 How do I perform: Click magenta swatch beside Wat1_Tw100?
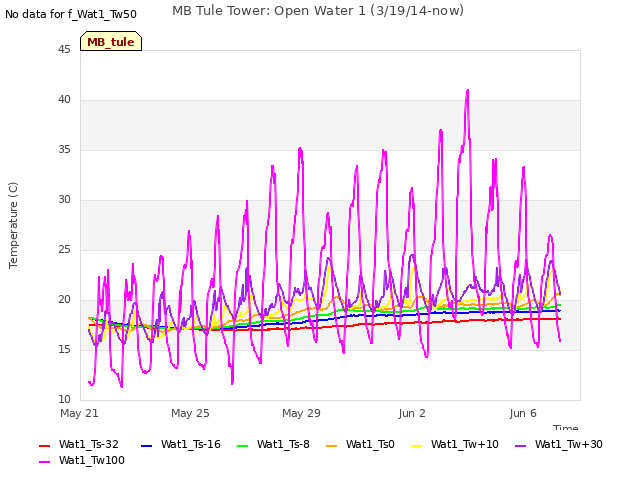[44, 462]
